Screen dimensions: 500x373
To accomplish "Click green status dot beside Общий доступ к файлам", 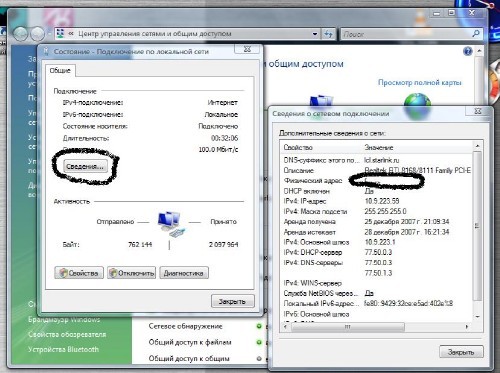I will click(x=259, y=342).
